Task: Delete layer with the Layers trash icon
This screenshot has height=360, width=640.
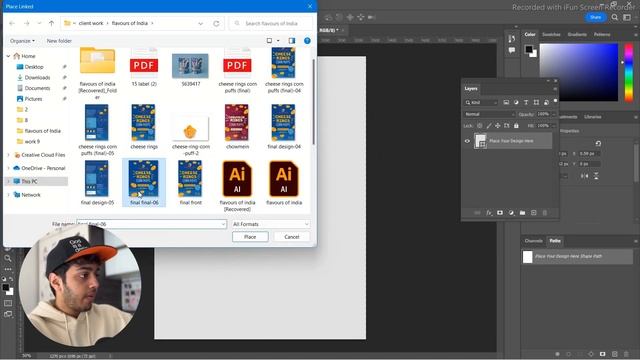Action: (x=544, y=213)
